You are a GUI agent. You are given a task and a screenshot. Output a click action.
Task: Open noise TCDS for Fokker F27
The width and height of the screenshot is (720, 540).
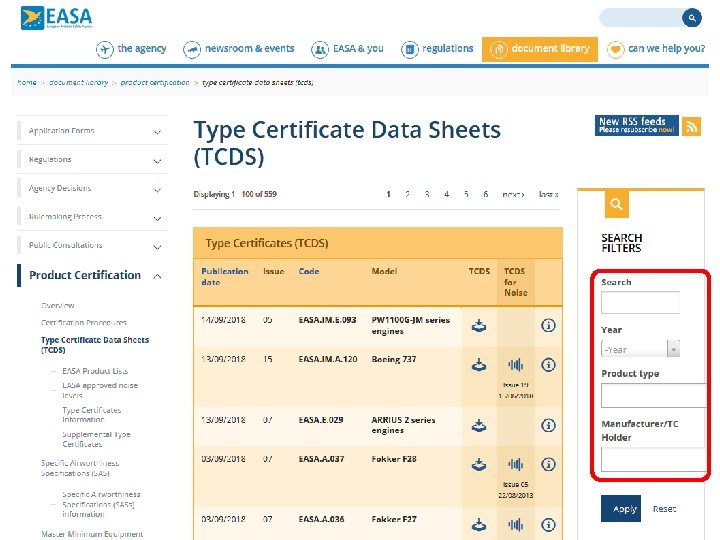pyautogui.click(x=516, y=524)
